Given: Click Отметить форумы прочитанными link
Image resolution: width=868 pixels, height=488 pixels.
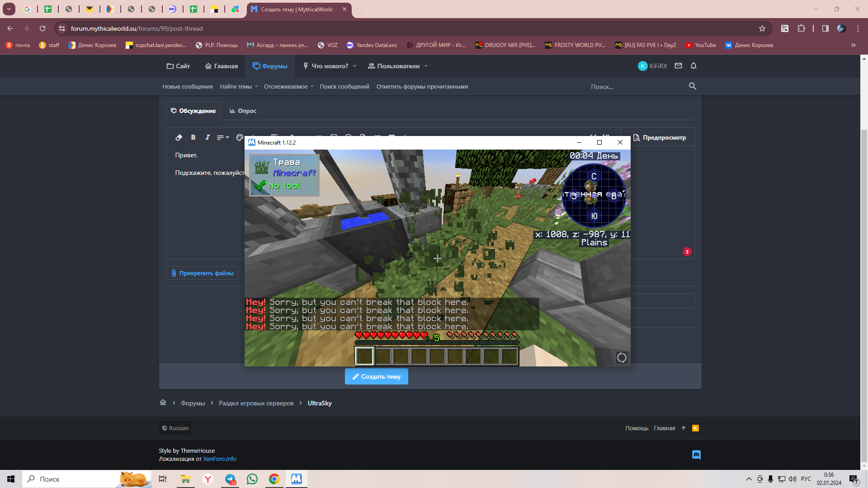Looking at the screenshot, I should coord(422,86).
